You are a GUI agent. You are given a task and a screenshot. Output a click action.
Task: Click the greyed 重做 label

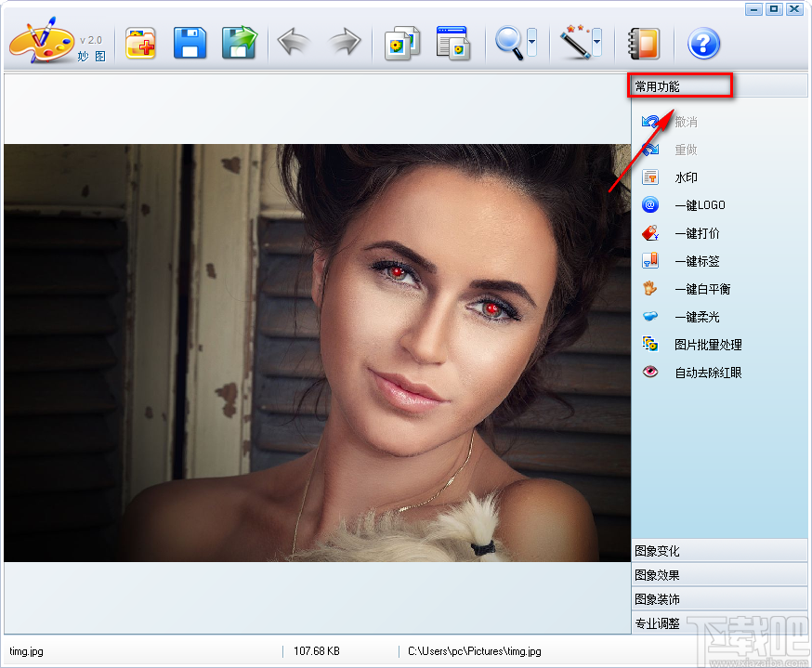point(687,151)
